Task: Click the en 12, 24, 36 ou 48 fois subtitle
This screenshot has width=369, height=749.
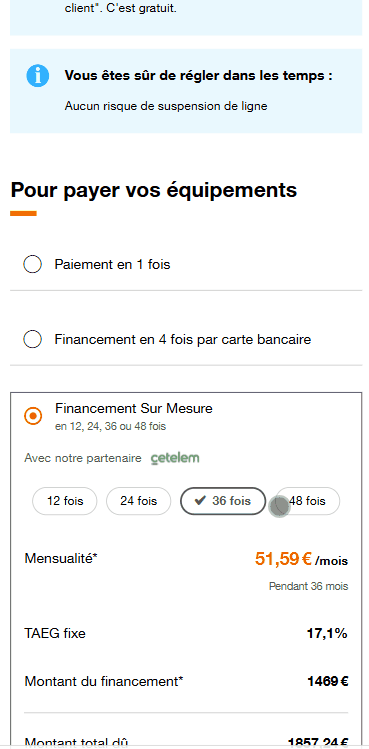Action: pos(110,426)
